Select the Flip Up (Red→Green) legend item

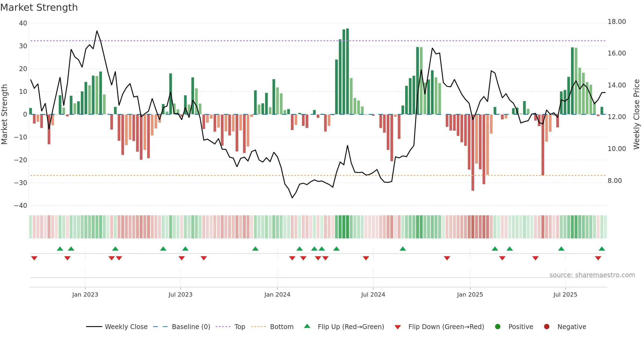(344, 327)
